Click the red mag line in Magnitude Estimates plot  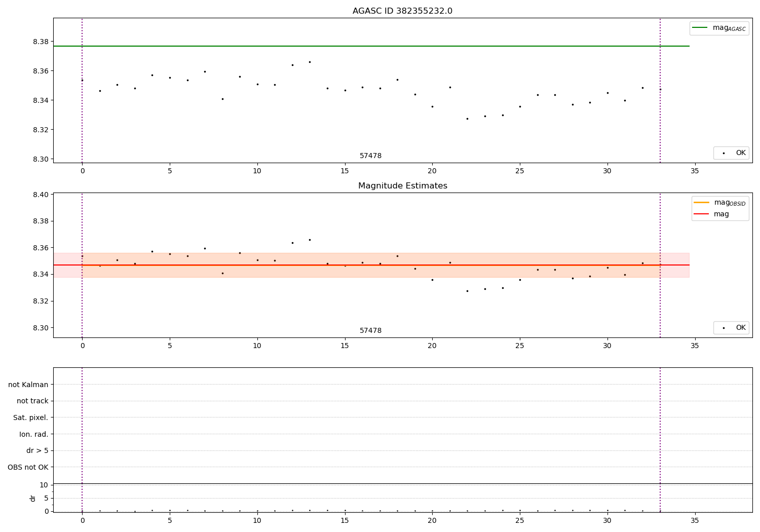pyautogui.click(x=371, y=265)
